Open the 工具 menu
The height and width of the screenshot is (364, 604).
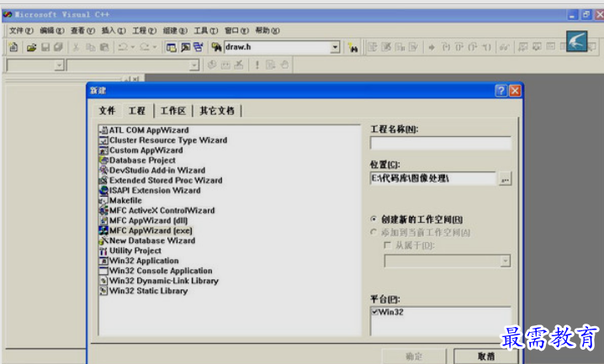point(206,30)
